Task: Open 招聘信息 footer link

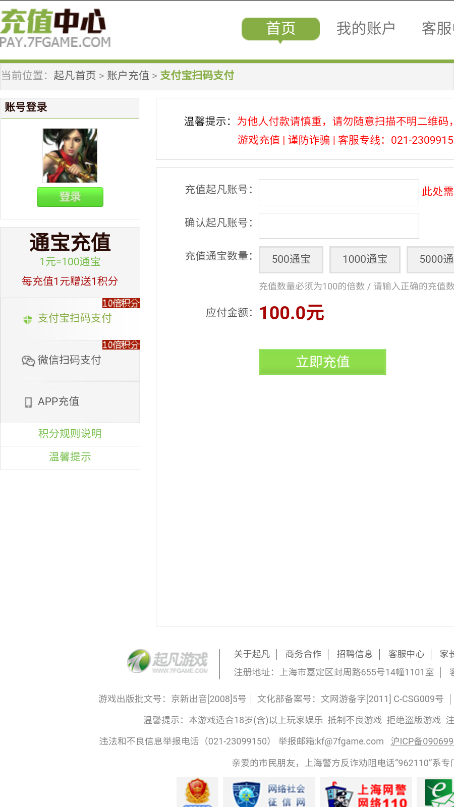Action: point(355,654)
